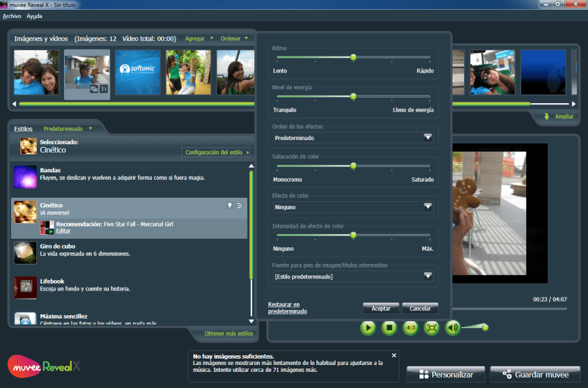Select the Lifebook style row text
588x388 pixels.
pos(85,285)
